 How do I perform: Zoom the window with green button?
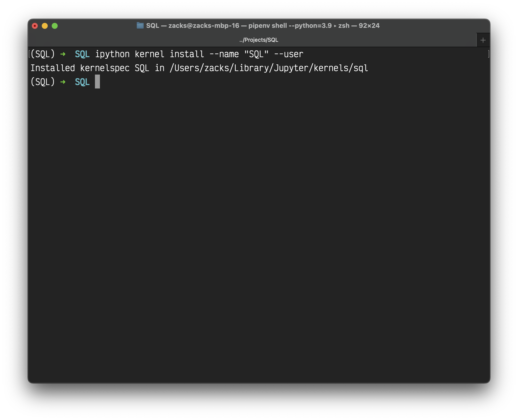(x=55, y=26)
